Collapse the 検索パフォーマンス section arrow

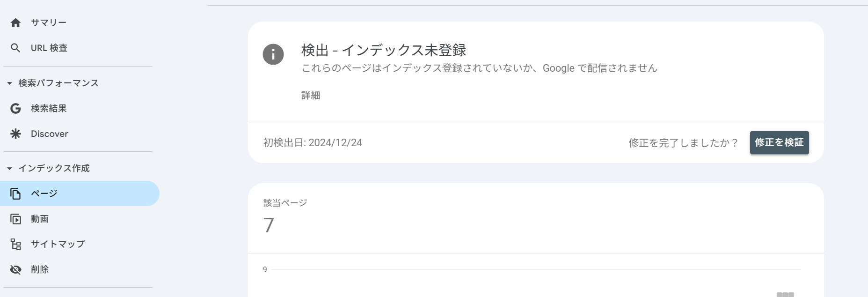[x=9, y=83]
